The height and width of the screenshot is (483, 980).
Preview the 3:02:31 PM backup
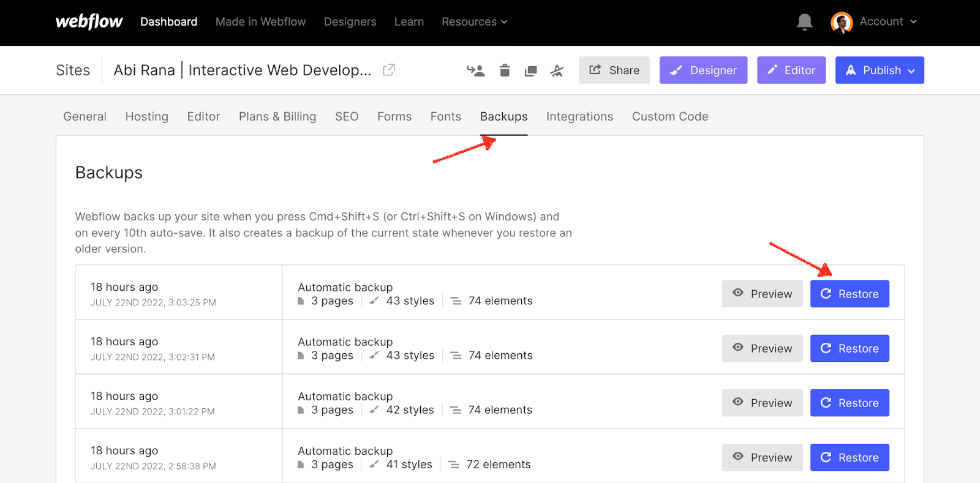pos(762,348)
